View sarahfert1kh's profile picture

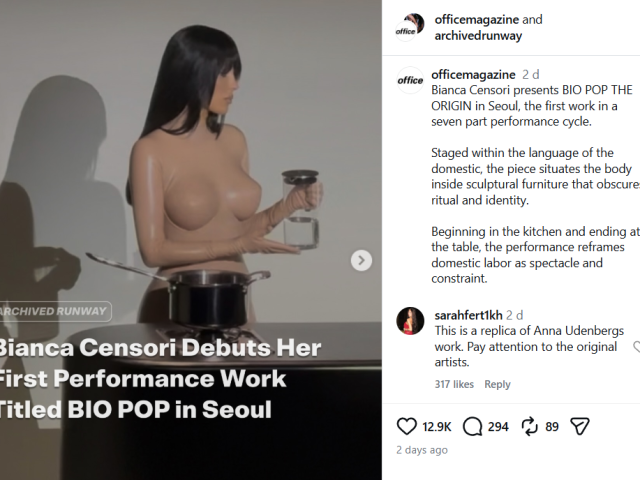click(x=410, y=321)
